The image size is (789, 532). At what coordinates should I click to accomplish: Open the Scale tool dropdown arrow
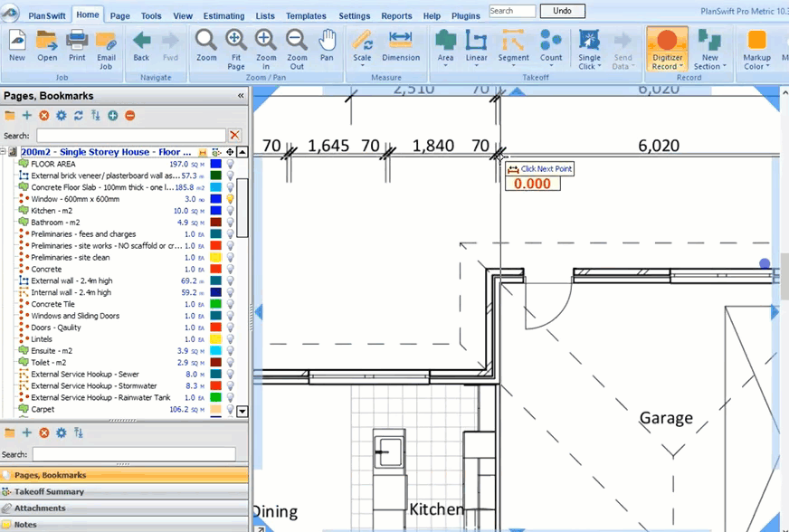point(362,65)
